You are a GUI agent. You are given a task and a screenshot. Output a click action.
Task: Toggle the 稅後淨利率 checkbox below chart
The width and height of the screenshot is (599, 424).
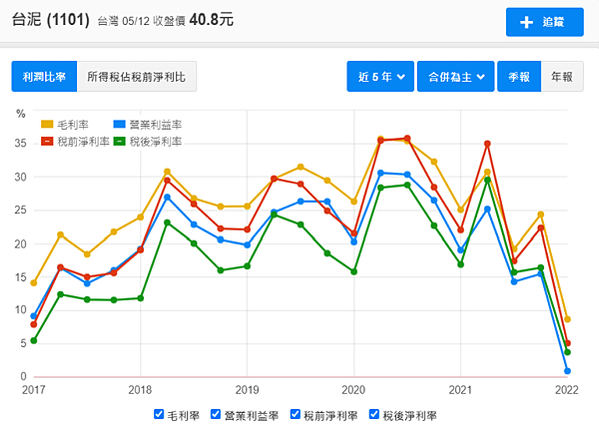click(x=374, y=414)
